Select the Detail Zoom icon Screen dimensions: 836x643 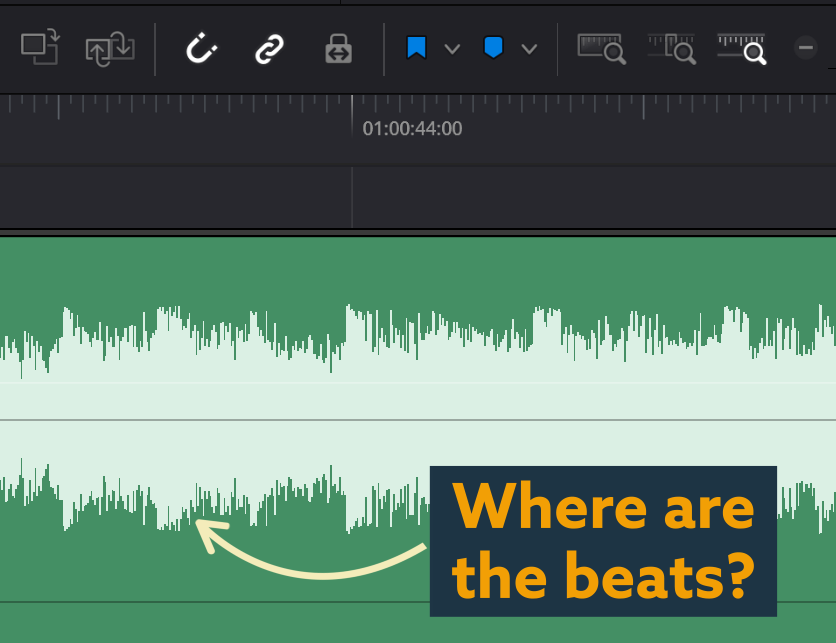(x=671, y=48)
